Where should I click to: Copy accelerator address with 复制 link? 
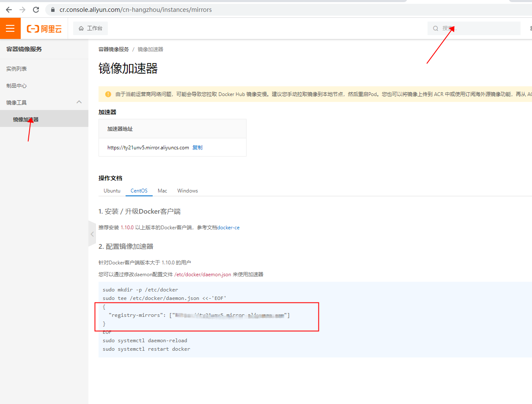click(x=197, y=148)
